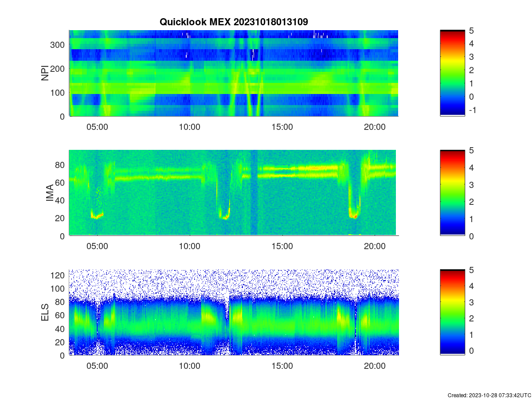Open the ELS spectrogram panel

(234, 313)
